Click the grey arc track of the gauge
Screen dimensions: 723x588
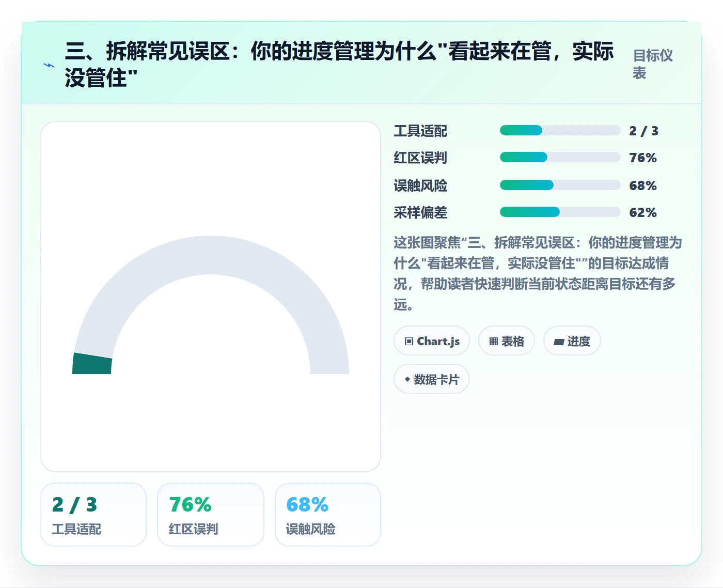click(211, 255)
